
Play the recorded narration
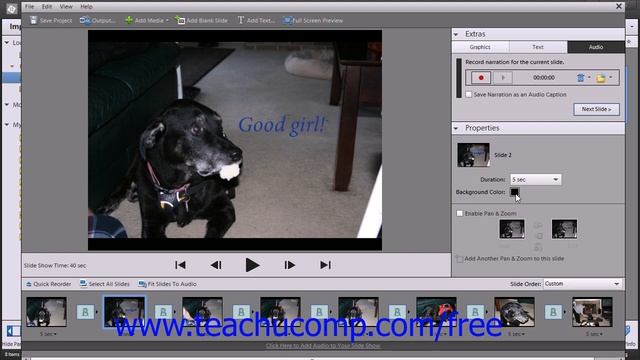[503, 78]
